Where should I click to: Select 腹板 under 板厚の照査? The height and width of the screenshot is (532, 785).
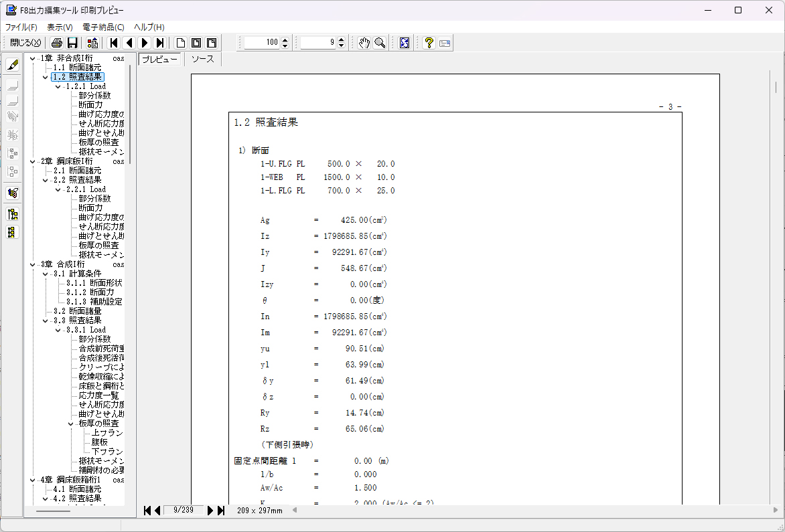click(99, 442)
